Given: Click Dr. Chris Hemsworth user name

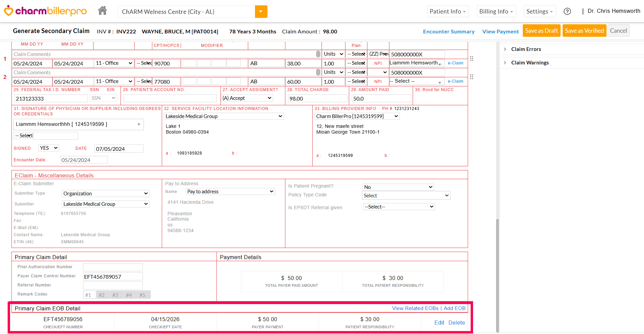Looking at the screenshot, I should (614, 11).
